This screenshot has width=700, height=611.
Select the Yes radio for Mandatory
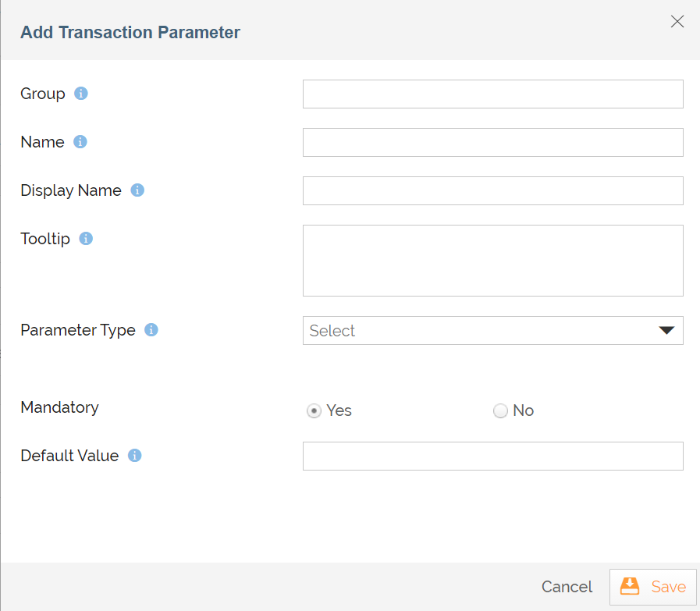click(x=314, y=411)
